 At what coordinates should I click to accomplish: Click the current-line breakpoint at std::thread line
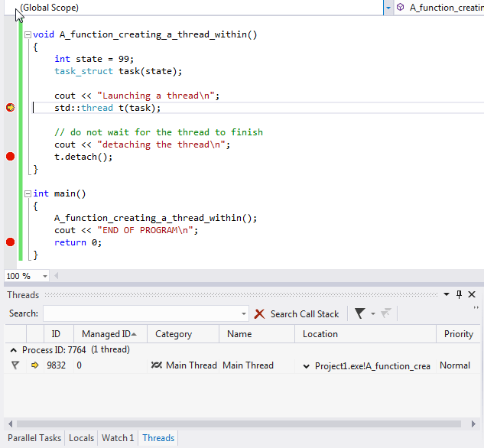click(10, 108)
